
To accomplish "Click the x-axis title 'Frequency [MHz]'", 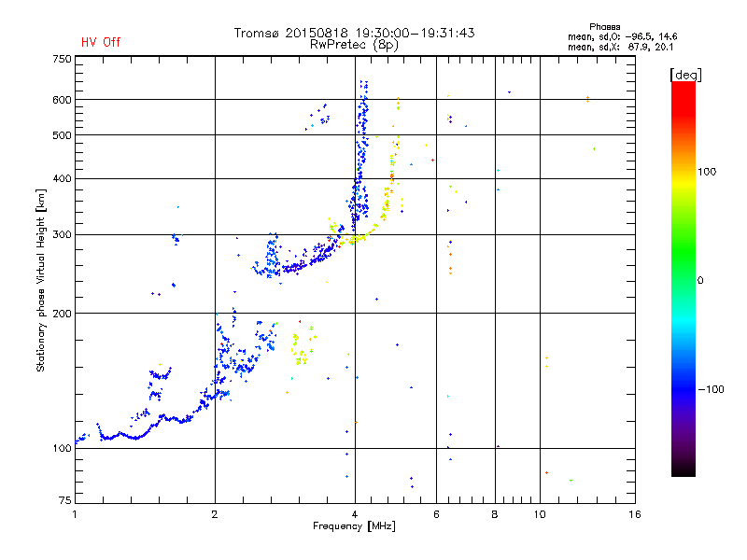I will tap(354, 526).
